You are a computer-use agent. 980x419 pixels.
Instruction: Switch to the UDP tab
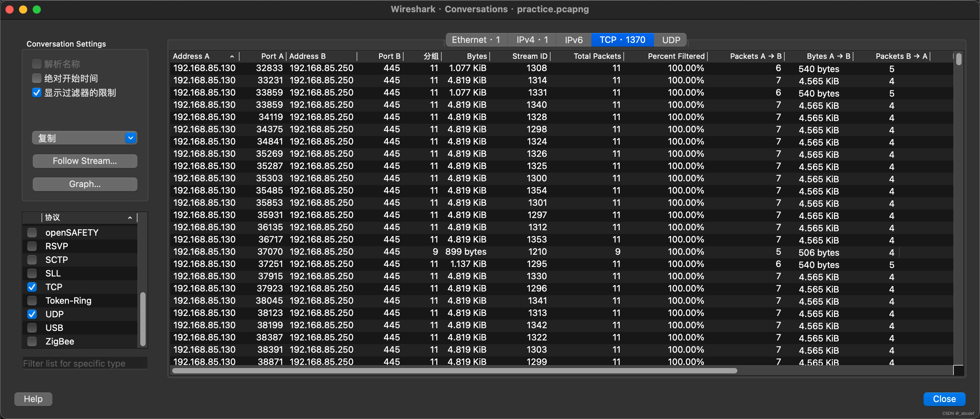point(671,40)
